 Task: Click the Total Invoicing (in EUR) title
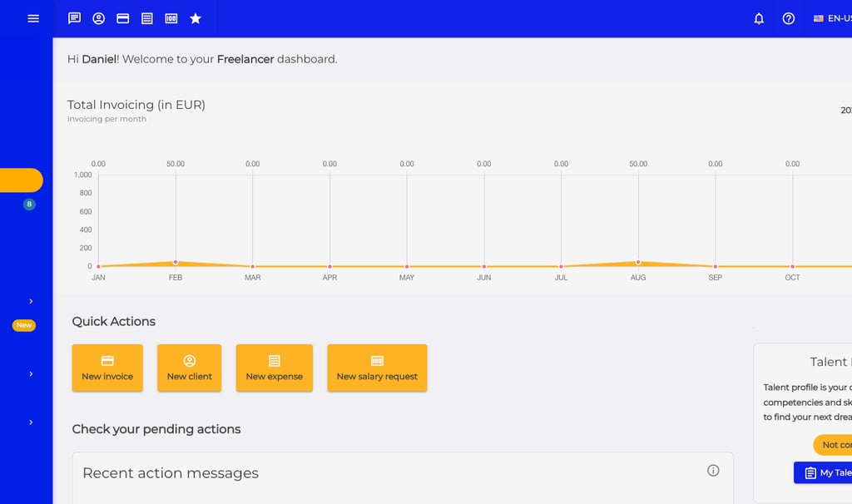(x=136, y=105)
